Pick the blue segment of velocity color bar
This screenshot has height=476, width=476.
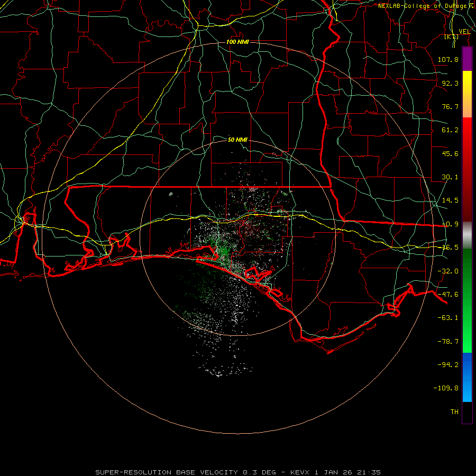click(x=467, y=377)
